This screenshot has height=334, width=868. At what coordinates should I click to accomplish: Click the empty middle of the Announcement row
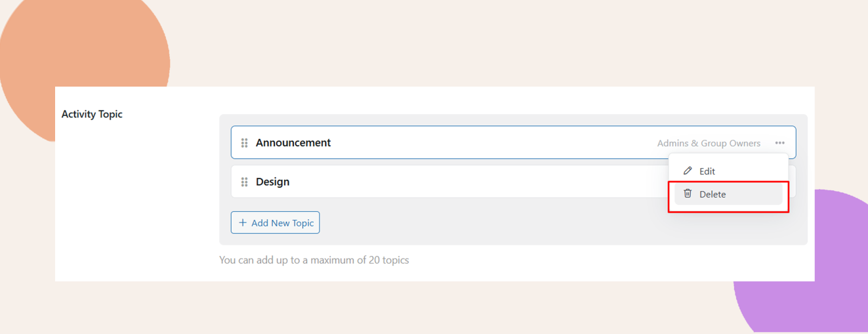[492, 143]
